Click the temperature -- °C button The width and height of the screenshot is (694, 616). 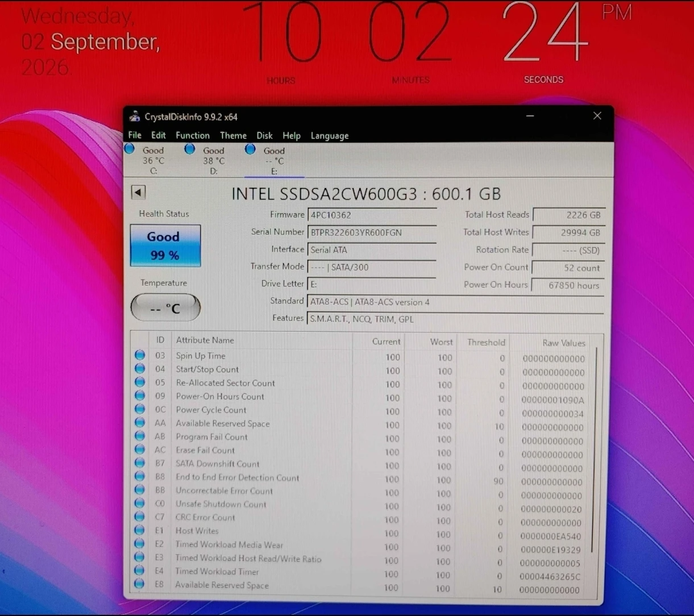[x=165, y=308]
